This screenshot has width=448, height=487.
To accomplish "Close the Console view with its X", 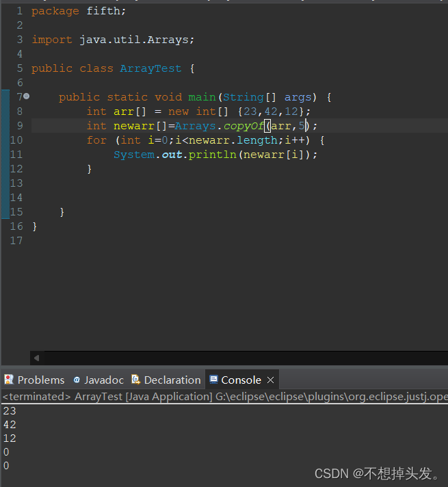I will click(271, 380).
